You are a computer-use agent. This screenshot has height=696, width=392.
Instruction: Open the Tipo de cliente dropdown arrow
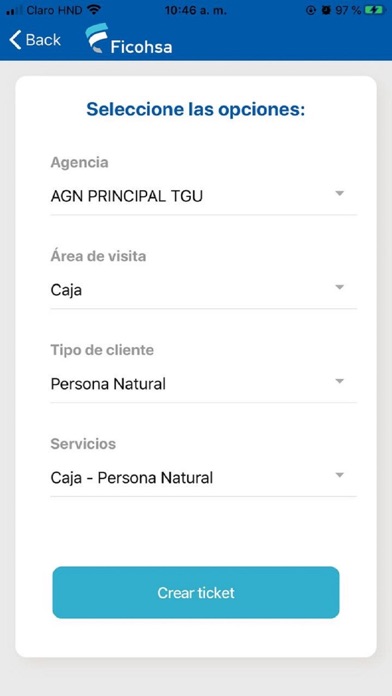click(x=340, y=381)
